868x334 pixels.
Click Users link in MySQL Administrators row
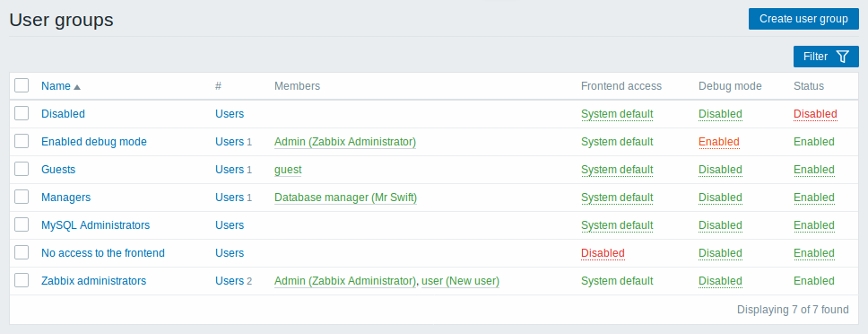coord(230,224)
